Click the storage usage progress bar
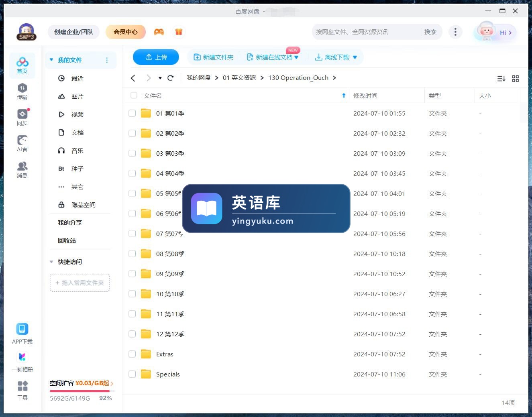The width and height of the screenshot is (532, 417). (x=82, y=391)
